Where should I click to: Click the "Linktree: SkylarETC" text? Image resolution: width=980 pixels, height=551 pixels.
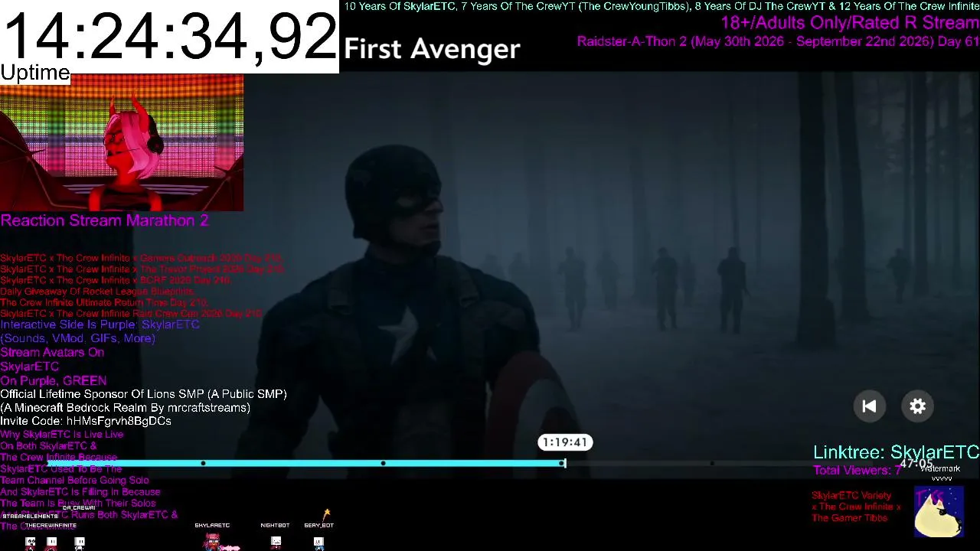coord(896,452)
